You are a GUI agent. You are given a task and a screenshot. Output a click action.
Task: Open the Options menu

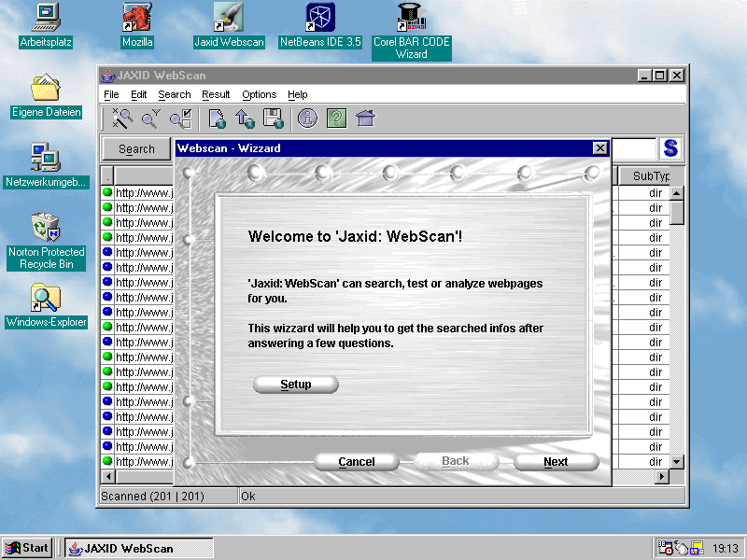click(260, 95)
